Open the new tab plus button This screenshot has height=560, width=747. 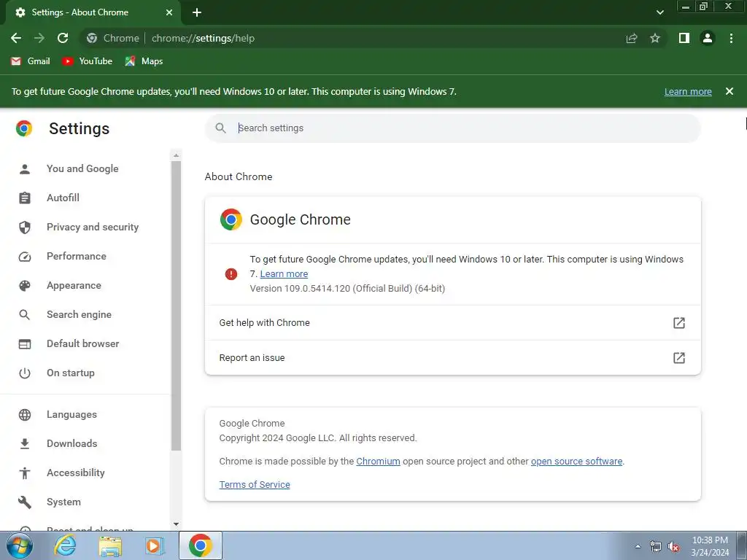coord(197,12)
